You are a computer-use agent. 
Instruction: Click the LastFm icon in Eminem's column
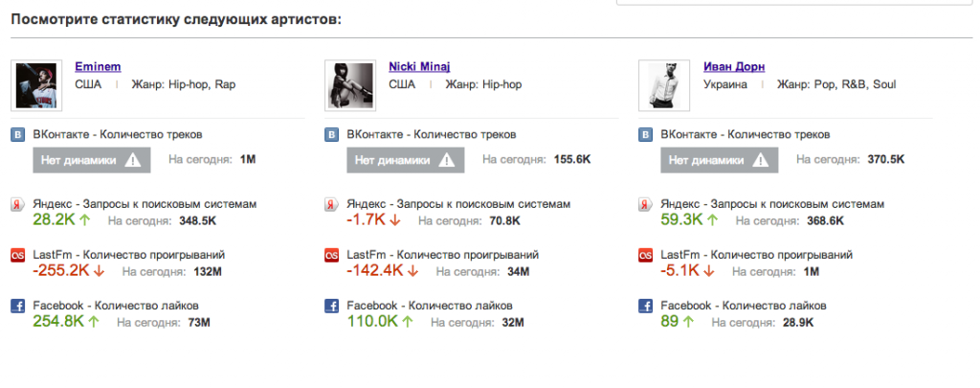18,256
